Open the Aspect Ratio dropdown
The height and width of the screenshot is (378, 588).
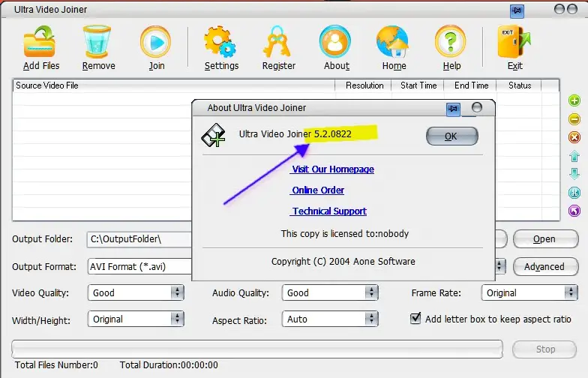click(330, 319)
